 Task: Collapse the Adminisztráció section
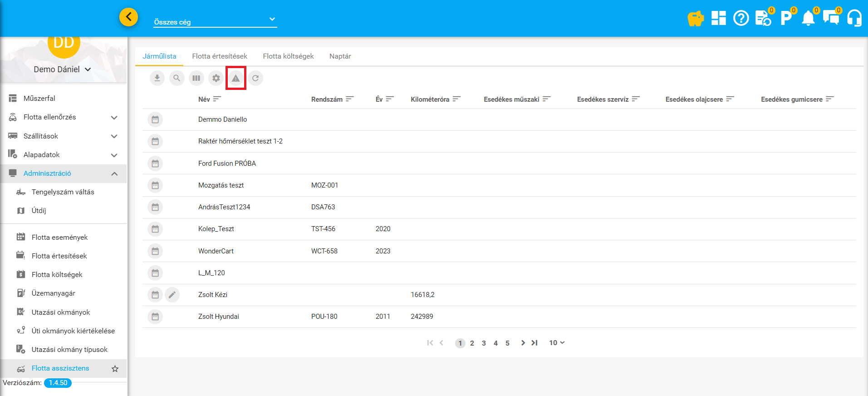click(x=114, y=173)
